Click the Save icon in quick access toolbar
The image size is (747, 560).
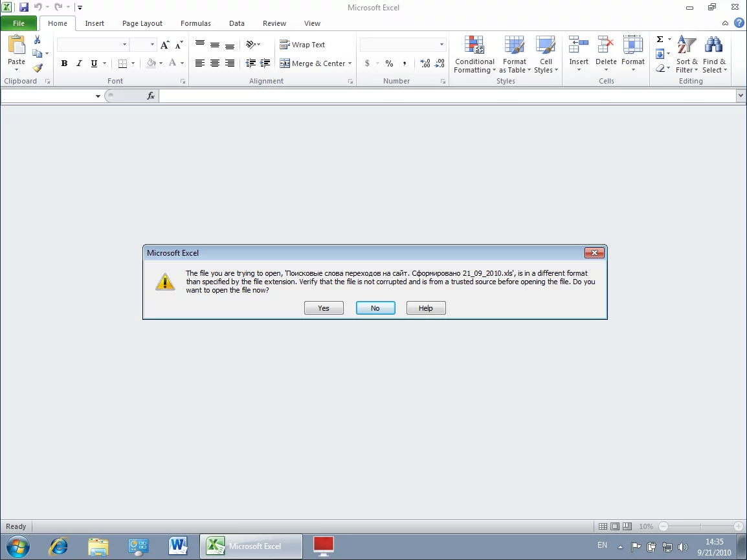23,7
